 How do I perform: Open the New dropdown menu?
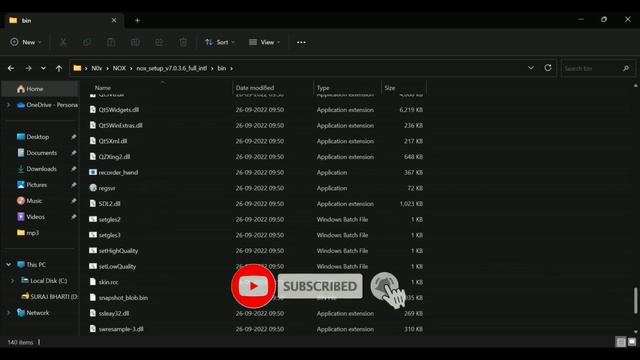pos(26,42)
